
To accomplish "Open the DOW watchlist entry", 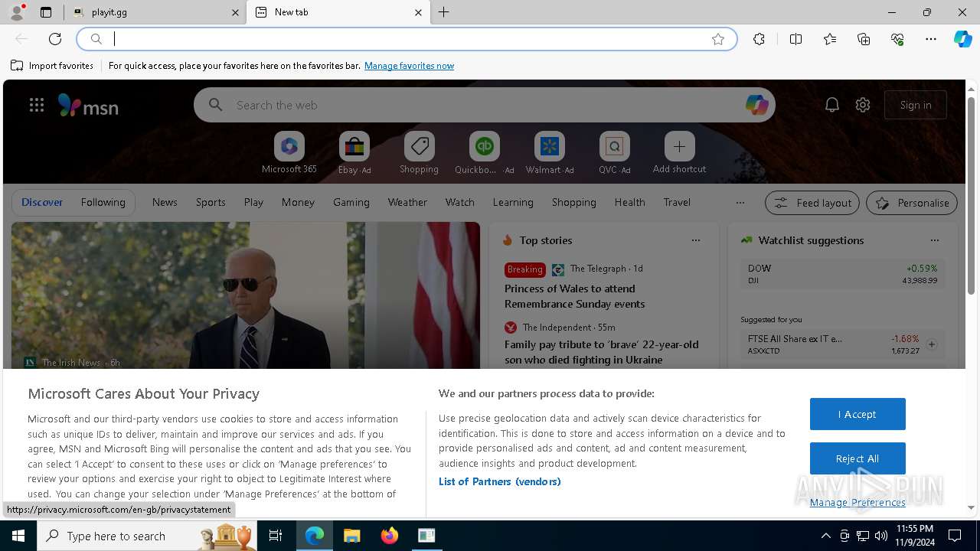I will click(842, 274).
